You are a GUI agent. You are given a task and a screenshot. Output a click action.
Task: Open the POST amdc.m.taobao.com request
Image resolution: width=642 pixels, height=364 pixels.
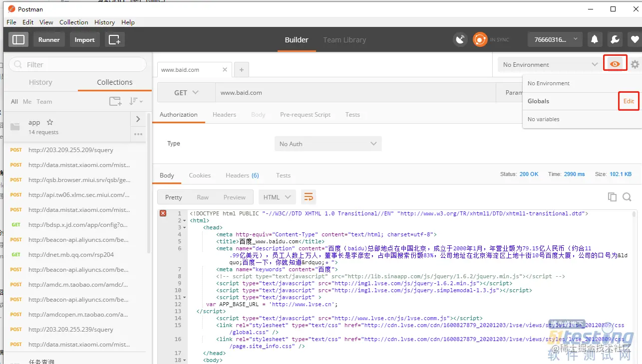pyautogui.click(x=75, y=284)
